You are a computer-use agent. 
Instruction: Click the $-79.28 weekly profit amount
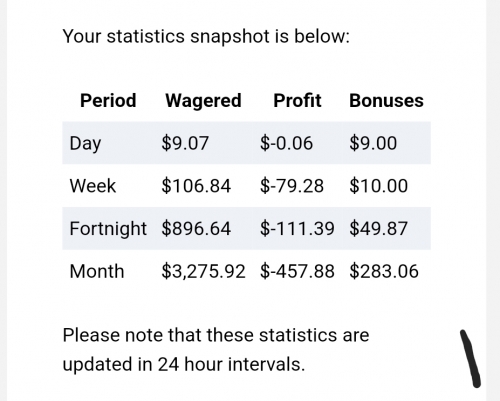(x=292, y=186)
